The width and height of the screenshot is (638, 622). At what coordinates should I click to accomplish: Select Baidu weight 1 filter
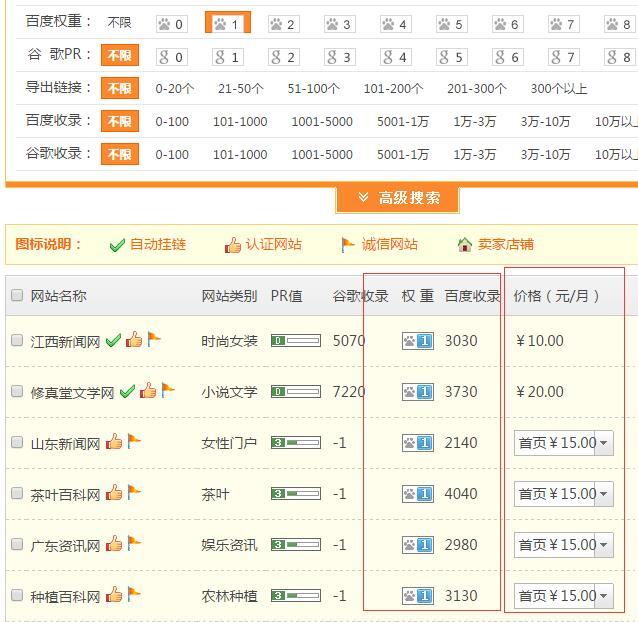point(227,23)
